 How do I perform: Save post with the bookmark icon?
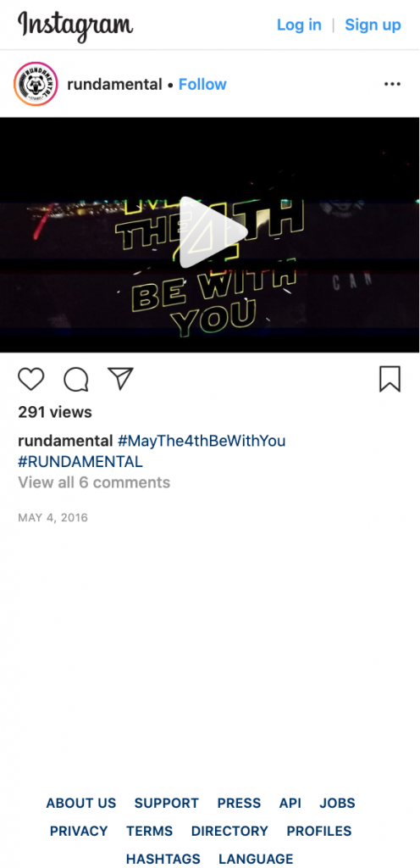tap(390, 379)
